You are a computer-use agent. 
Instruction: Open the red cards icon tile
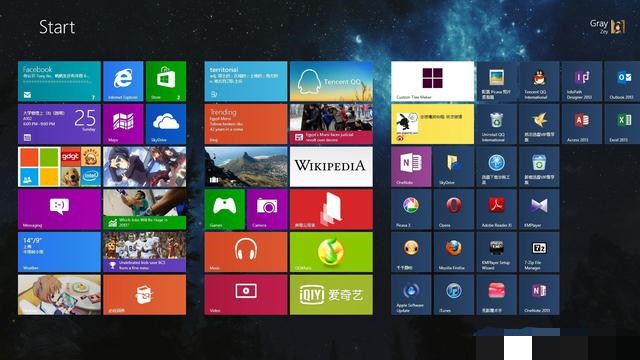point(496,295)
